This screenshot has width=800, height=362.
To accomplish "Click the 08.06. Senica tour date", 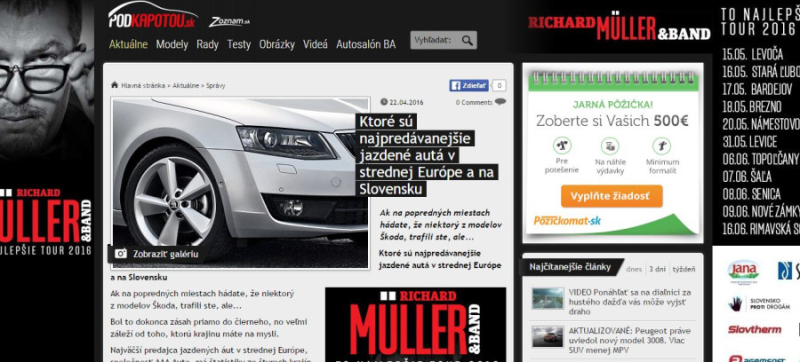I will pyautogui.click(x=751, y=195).
